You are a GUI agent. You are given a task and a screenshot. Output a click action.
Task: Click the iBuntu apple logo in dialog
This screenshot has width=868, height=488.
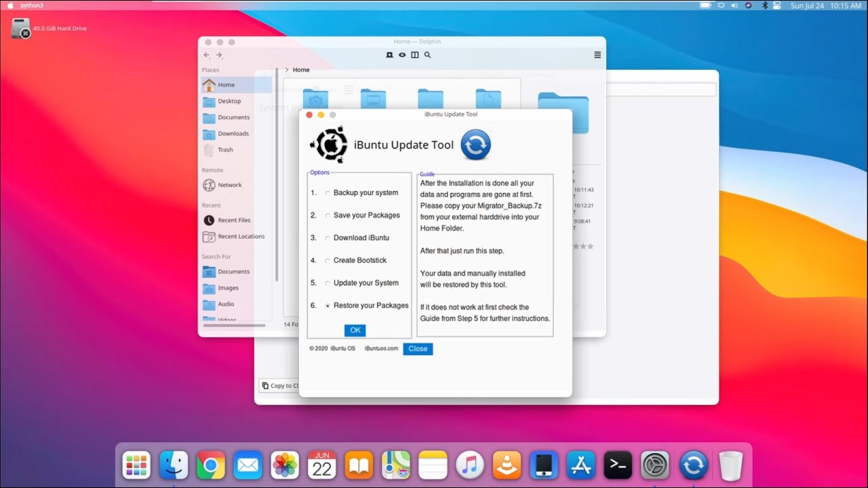click(330, 145)
